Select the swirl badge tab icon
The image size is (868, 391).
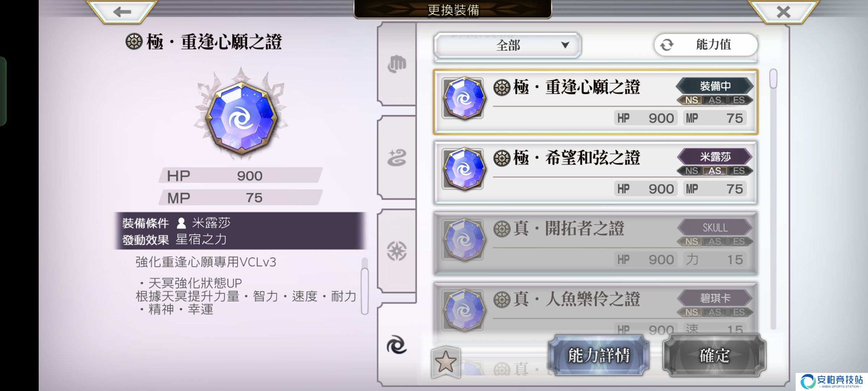[397, 344]
